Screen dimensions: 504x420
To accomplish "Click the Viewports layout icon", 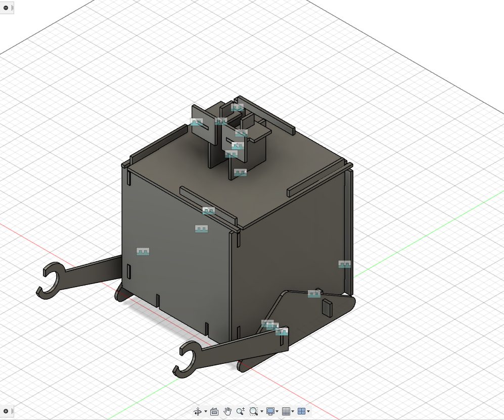I will pyautogui.click(x=301, y=411).
